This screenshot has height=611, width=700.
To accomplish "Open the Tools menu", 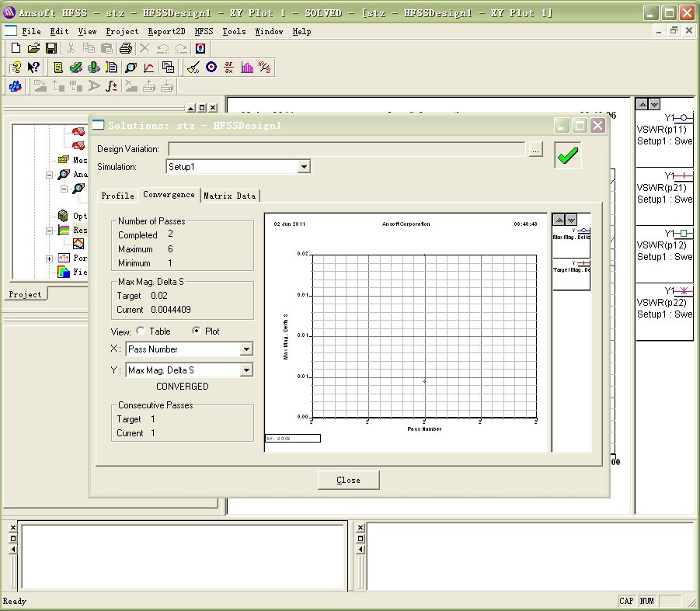I will click(x=235, y=32).
